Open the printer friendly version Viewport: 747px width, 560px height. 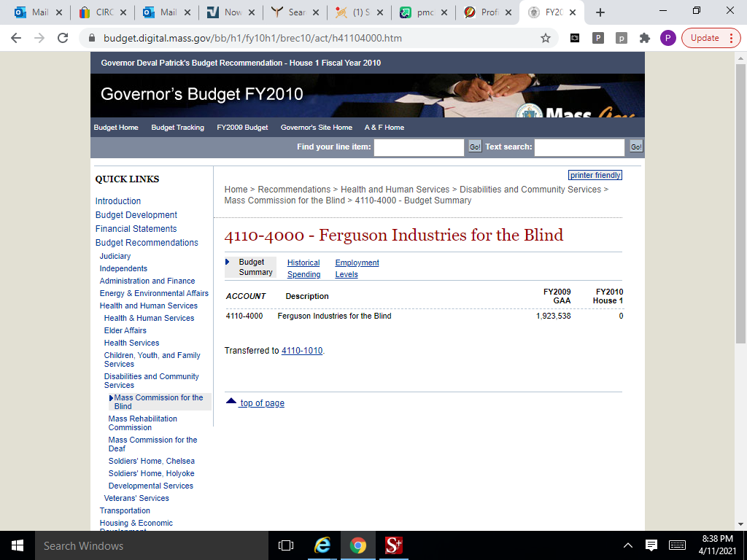595,175
